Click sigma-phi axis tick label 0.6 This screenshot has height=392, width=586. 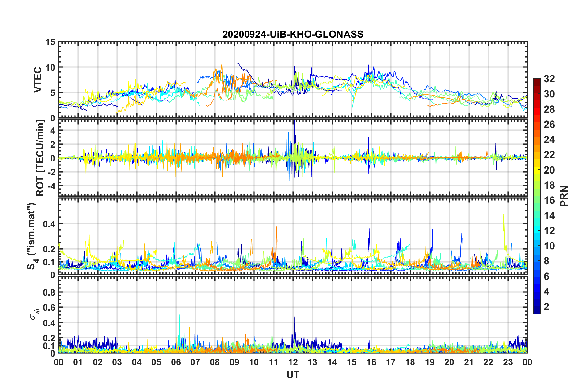49,308
